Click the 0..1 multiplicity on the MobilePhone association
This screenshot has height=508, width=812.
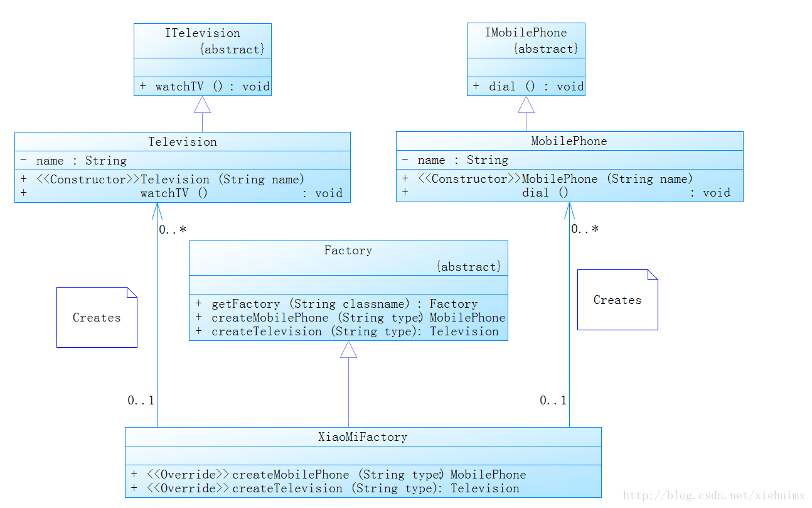pyautogui.click(x=553, y=401)
